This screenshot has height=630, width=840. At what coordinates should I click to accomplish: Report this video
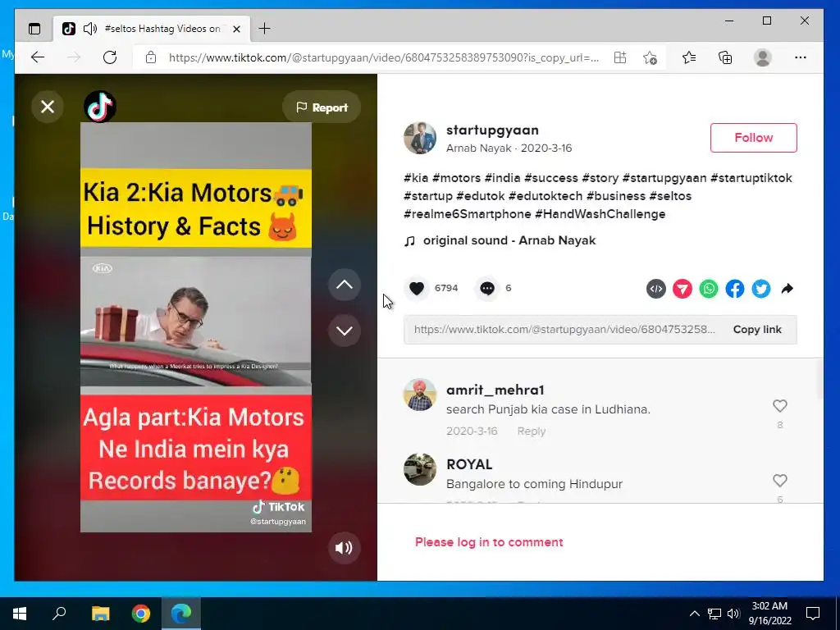tap(322, 107)
